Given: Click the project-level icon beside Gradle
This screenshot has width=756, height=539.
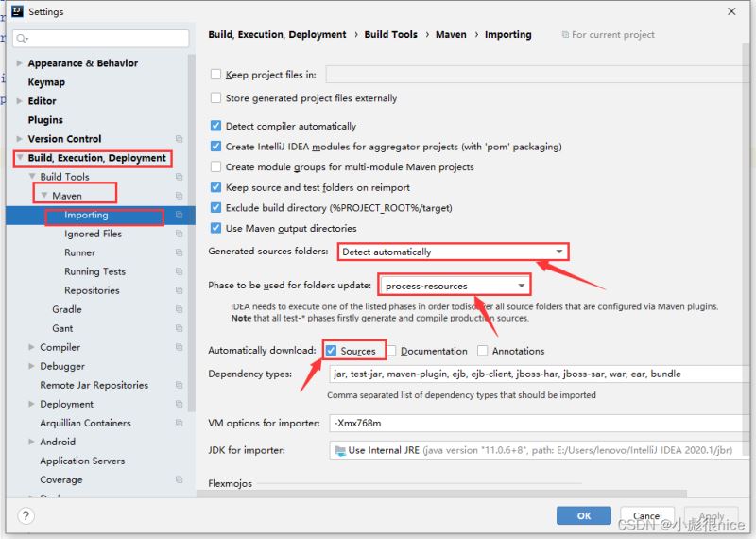Looking at the screenshot, I should pos(180,309).
